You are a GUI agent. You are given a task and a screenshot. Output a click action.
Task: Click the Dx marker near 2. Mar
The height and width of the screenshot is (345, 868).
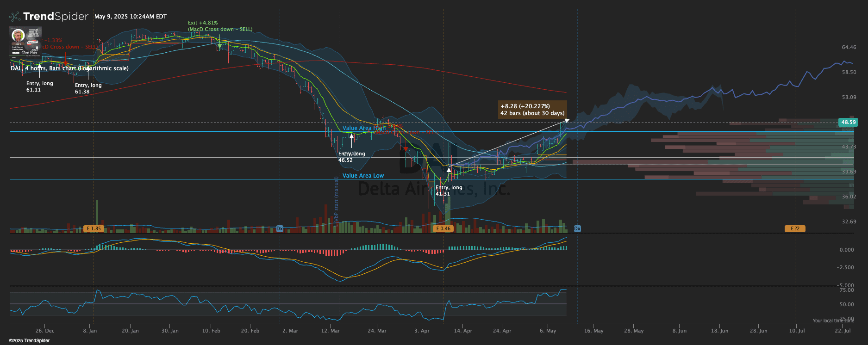point(280,228)
